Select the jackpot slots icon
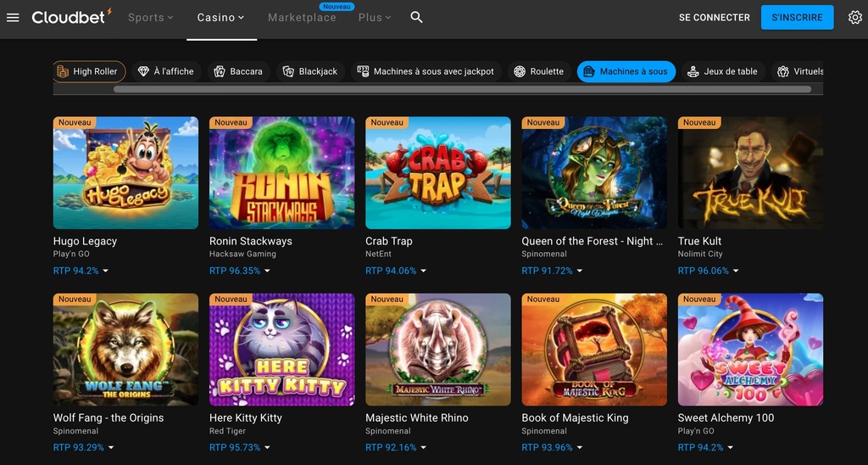The height and width of the screenshot is (465, 868). (x=363, y=71)
